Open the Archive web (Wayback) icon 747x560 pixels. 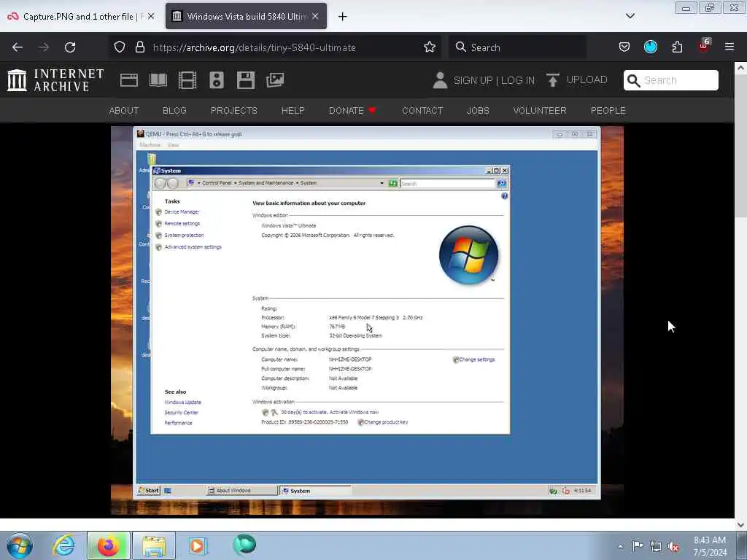(x=129, y=80)
